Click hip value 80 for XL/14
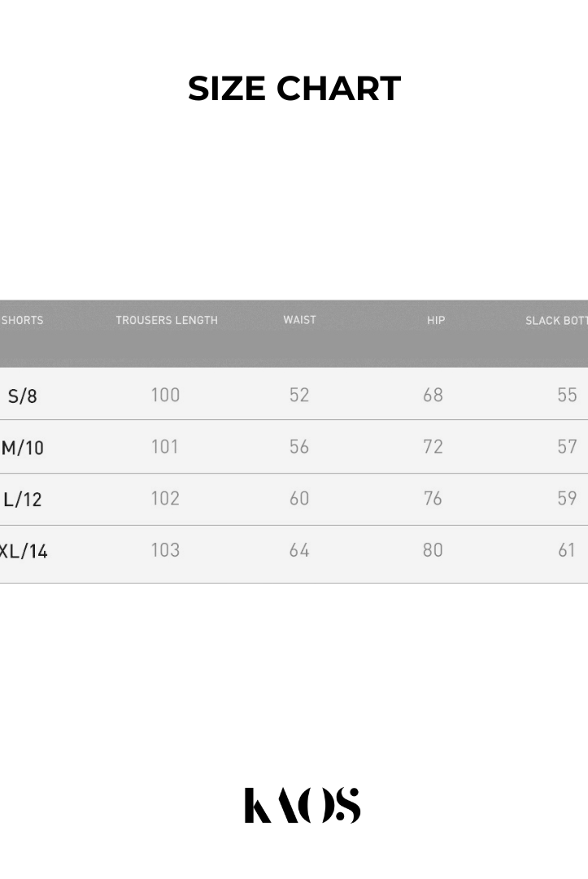Viewport: 588px width, 879px height. [x=433, y=550]
